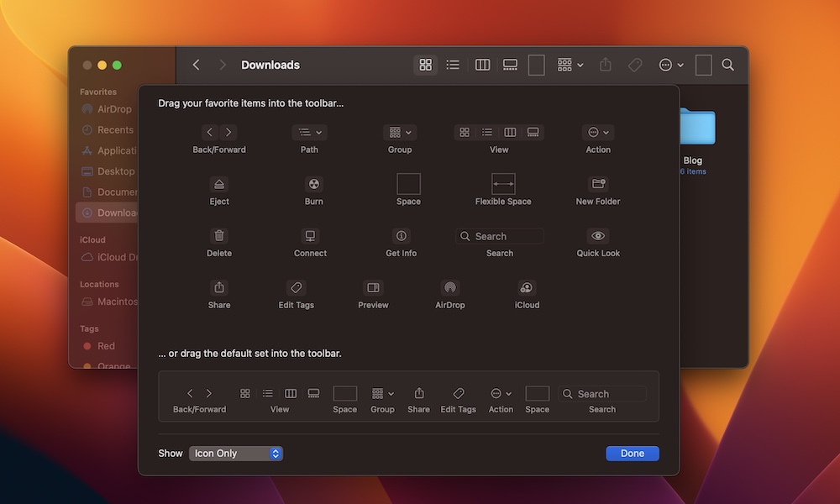Click Edit Tags in the default set
This screenshot has height=504, width=840.
click(x=458, y=400)
